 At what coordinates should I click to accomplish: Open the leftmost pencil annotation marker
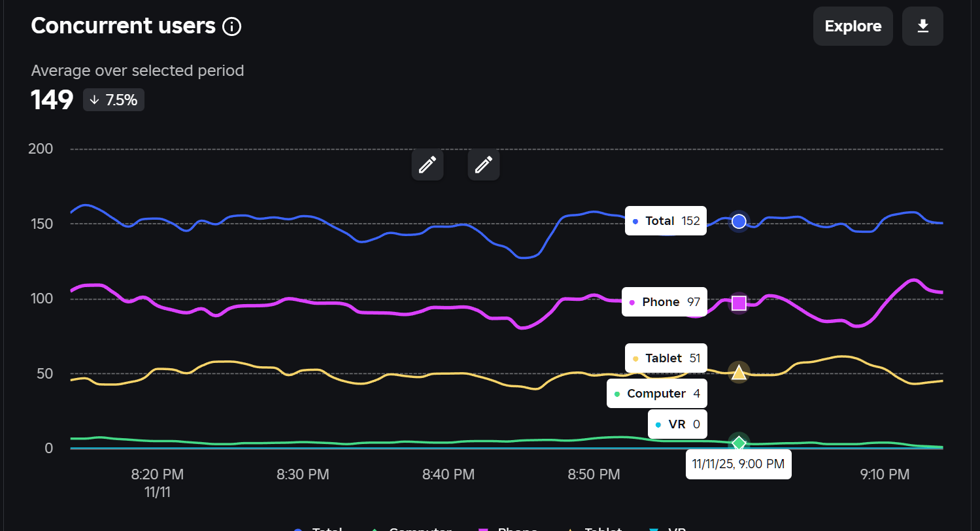coord(428,165)
